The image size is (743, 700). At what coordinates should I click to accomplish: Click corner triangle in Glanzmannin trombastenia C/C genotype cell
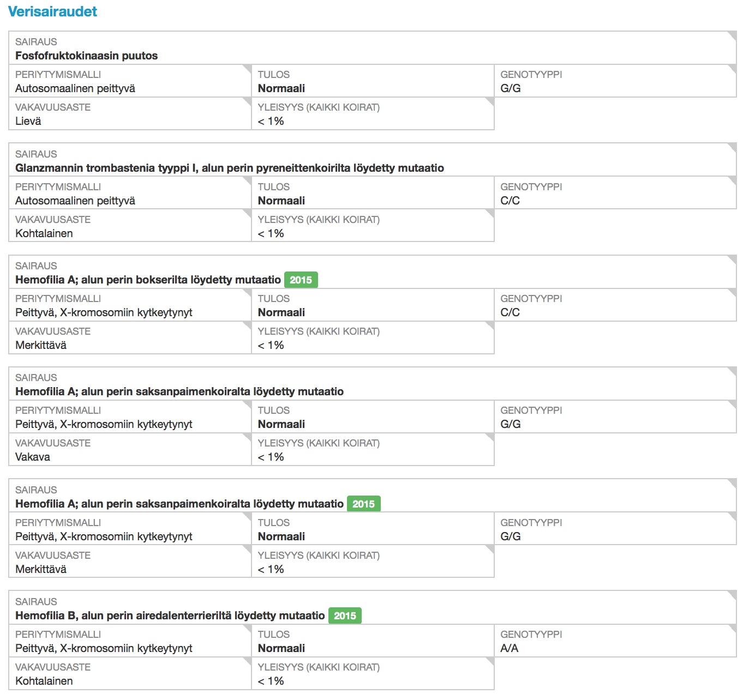coord(733,180)
